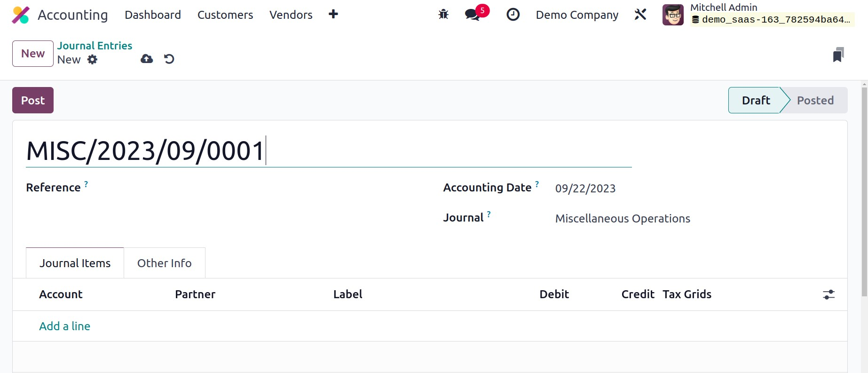Open the activities clock icon
Screen dimensions: 868x373
coord(513,15)
